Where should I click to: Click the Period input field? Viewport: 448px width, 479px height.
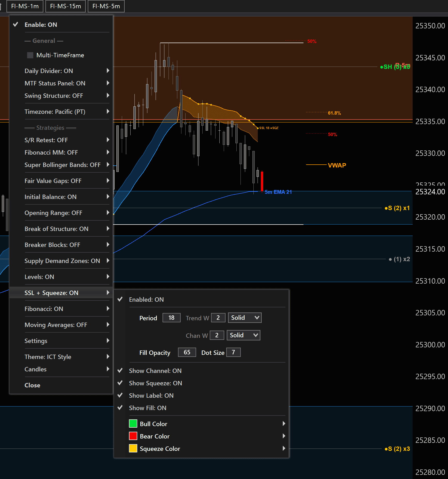click(171, 318)
